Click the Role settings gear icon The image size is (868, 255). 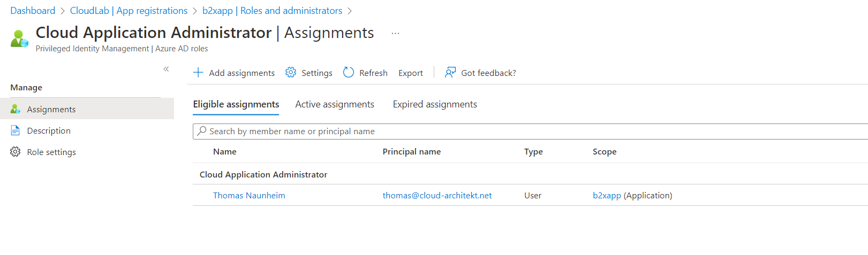point(16,152)
